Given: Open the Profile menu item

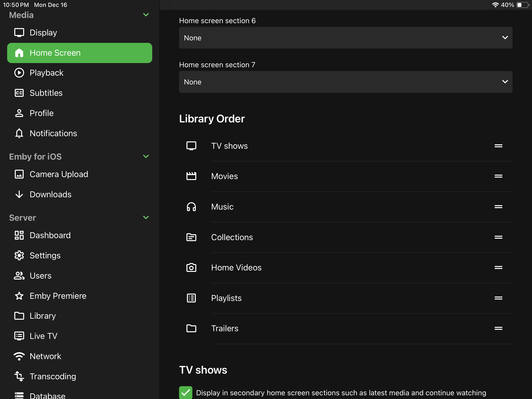Looking at the screenshot, I should (x=41, y=113).
